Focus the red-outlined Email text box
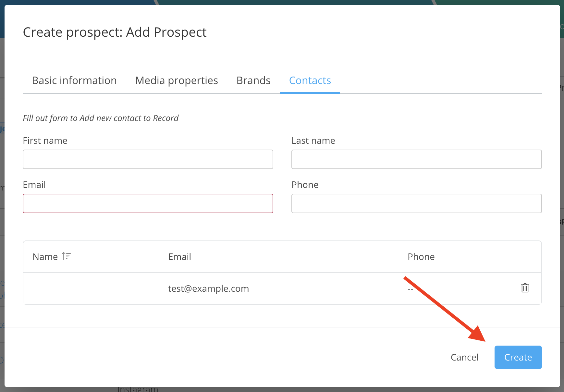Viewport: 564px width, 392px height. click(148, 203)
